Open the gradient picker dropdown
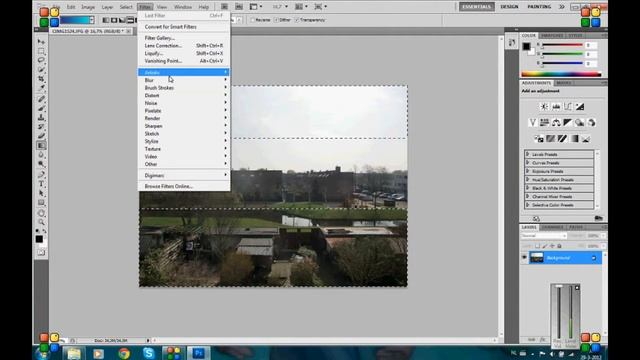This screenshot has height=360, width=640. click(x=92, y=20)
